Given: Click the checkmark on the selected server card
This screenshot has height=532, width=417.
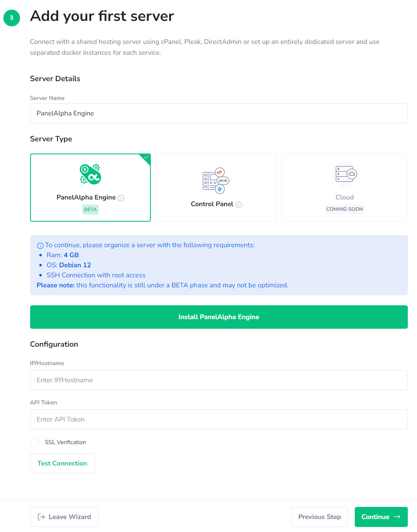Looking at the screenshot, I should coord(146,158).
